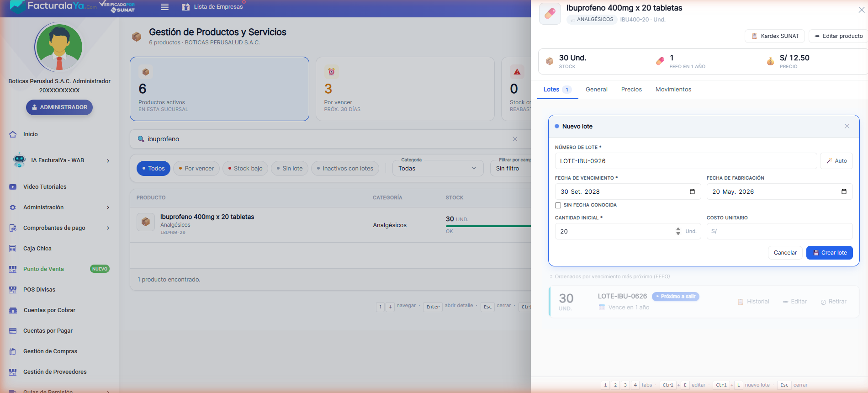Switch to the Lotes tab
This screenshot has height=393, width=868.
pos(557,90)
